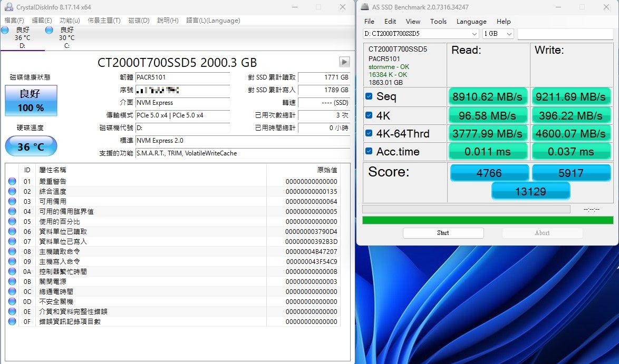Click the gray current-test progress bar
Screen dimensions: 619x364
466,209
